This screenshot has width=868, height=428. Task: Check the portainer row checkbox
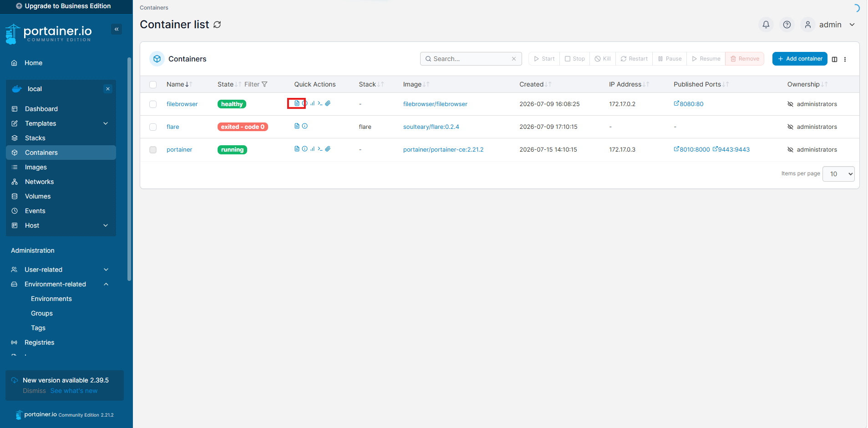pyautogui.click(x=153, y=150)
